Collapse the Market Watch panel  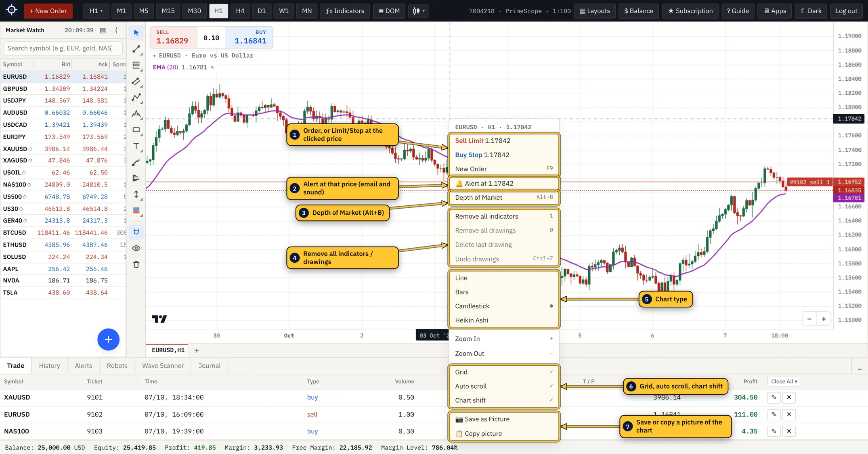pos(116,30)
